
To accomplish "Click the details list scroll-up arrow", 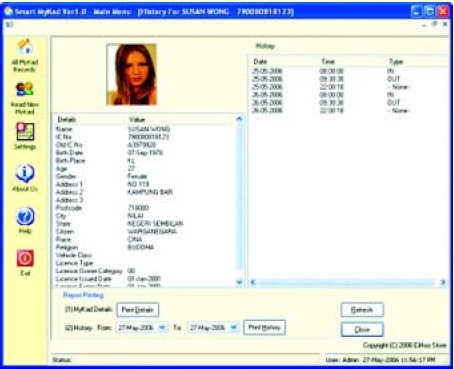I will 239,119.
